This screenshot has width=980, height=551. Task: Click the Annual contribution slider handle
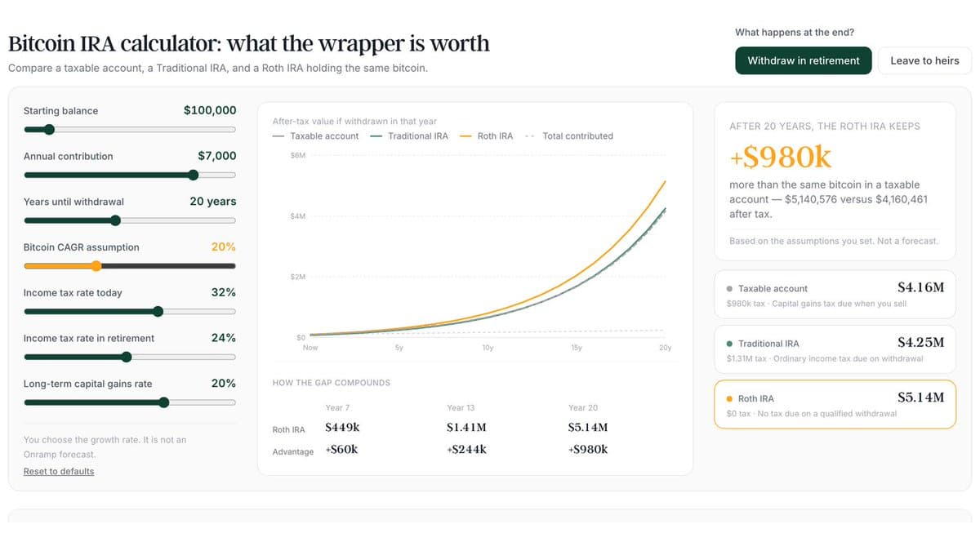coord(194,175)
